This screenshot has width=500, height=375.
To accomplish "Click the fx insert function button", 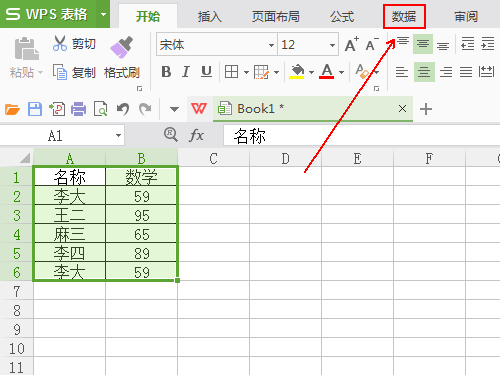I will pos(196,135).
